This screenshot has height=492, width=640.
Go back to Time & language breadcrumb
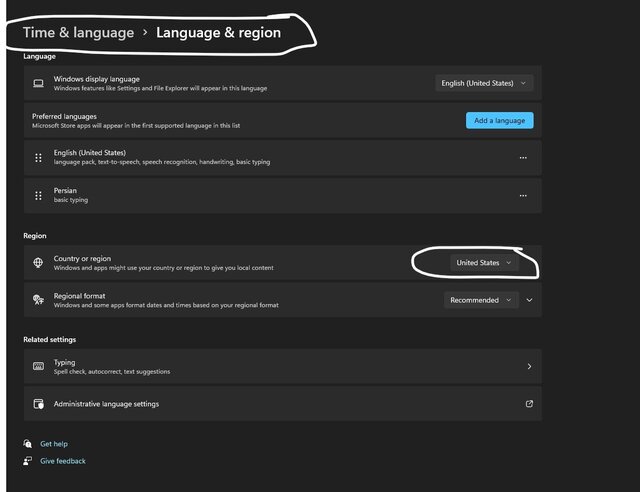point(78,33)
